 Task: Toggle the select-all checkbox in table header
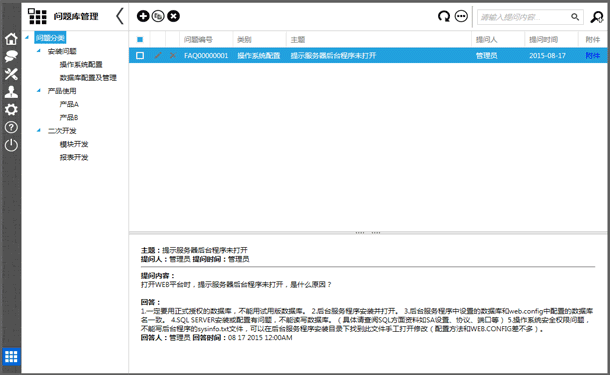(140, 39)
